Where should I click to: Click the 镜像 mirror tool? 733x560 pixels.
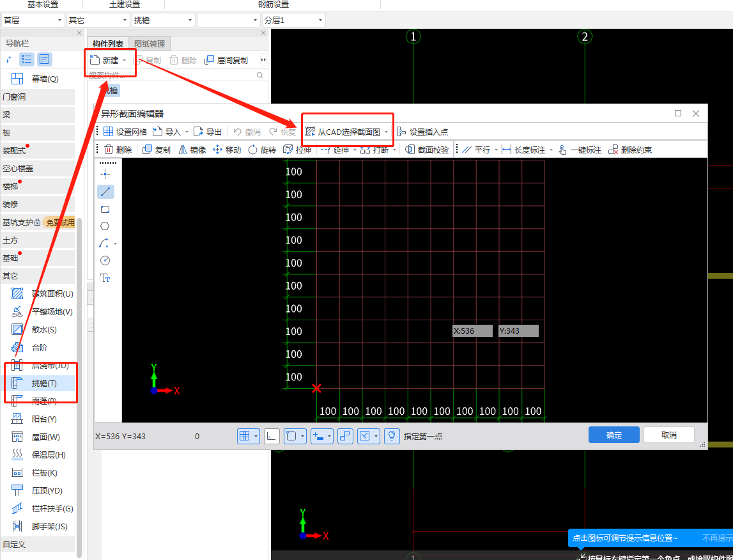pos(192,150)
